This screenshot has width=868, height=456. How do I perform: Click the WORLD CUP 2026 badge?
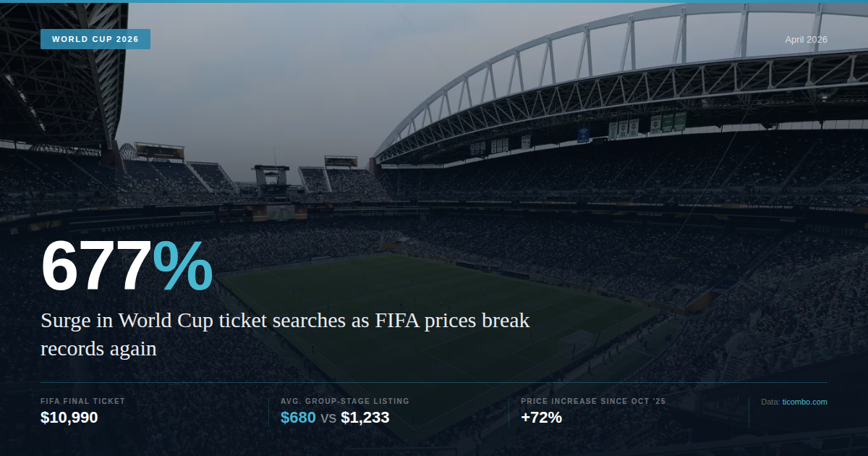click(x=95, y=39)
